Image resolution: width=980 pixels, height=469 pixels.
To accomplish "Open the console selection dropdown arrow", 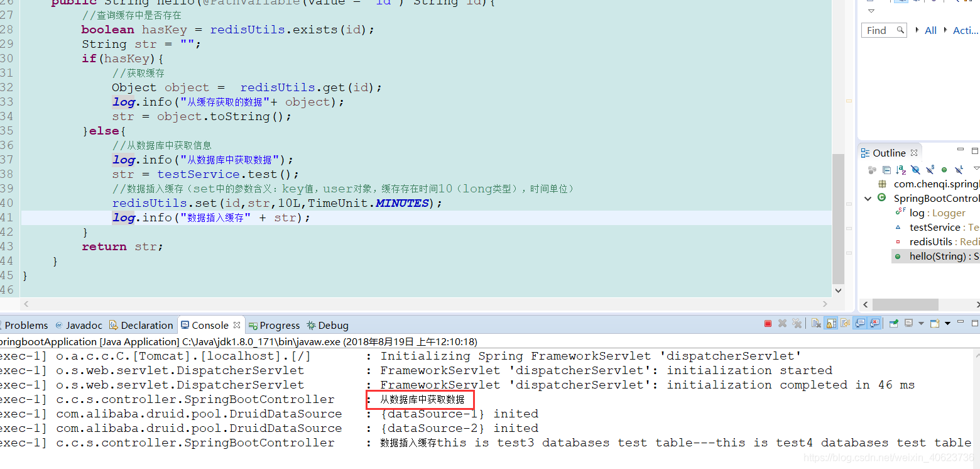I will click(x=921, y=323).
